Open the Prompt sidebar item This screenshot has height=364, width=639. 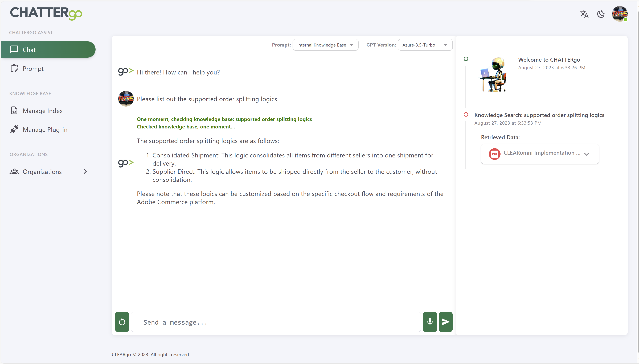click(x=33, y=69)
